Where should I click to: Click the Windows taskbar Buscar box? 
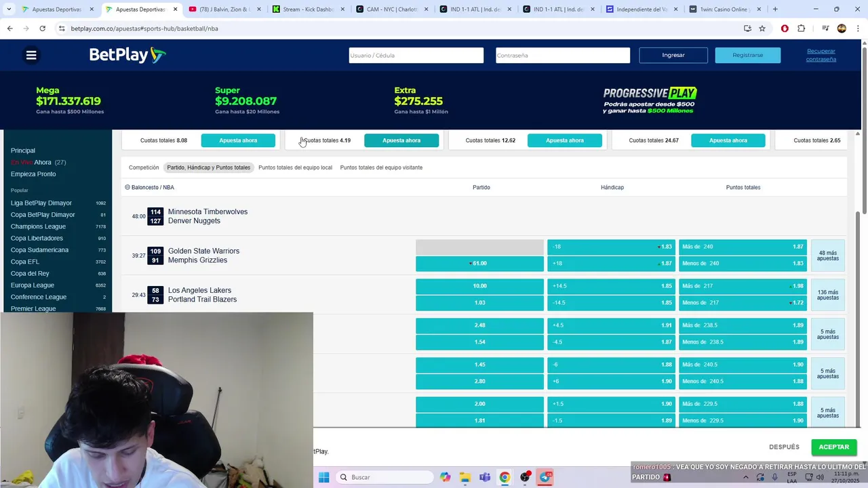coord(384,477)
